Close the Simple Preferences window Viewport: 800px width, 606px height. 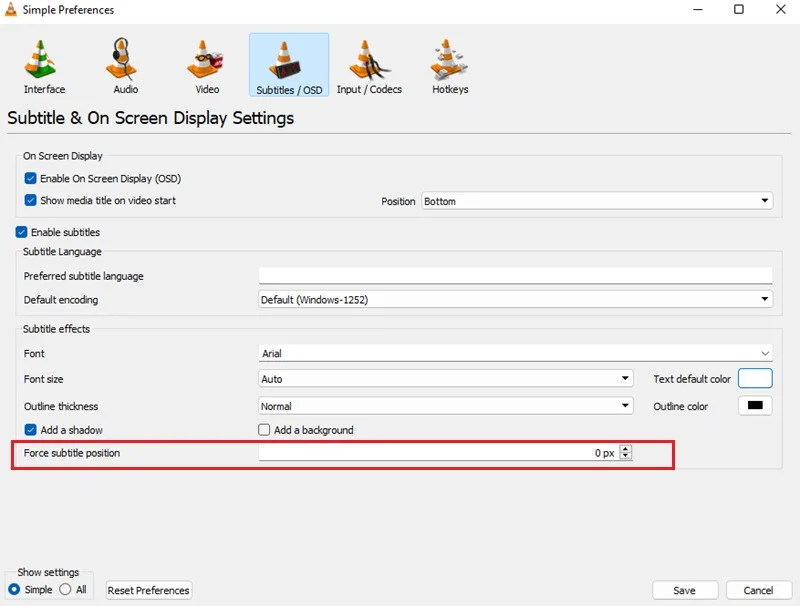(781, 9)
